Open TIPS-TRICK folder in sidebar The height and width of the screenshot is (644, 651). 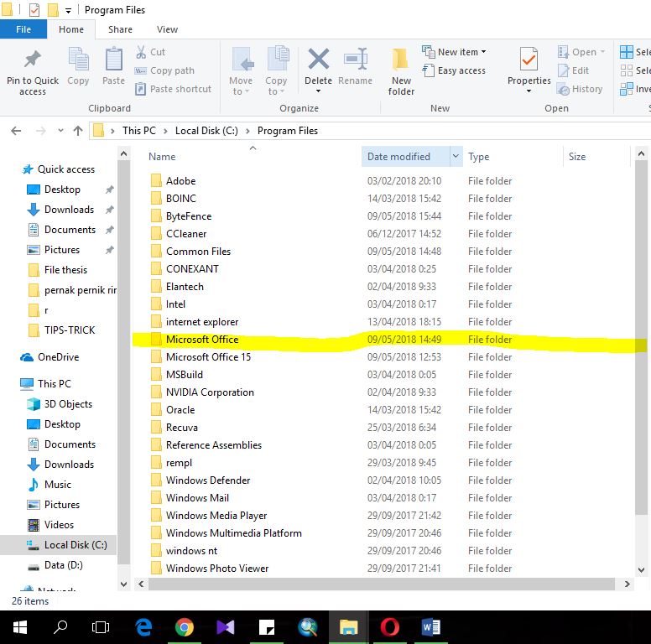point(70,330)
